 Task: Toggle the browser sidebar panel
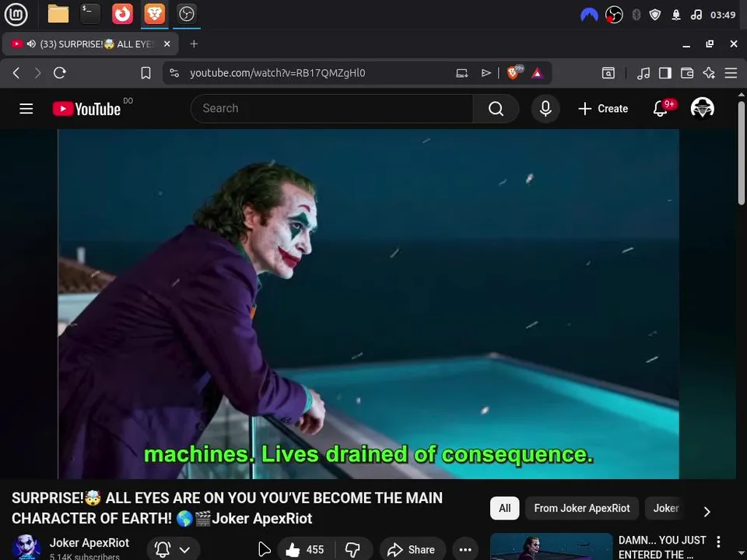coord(665,73)
